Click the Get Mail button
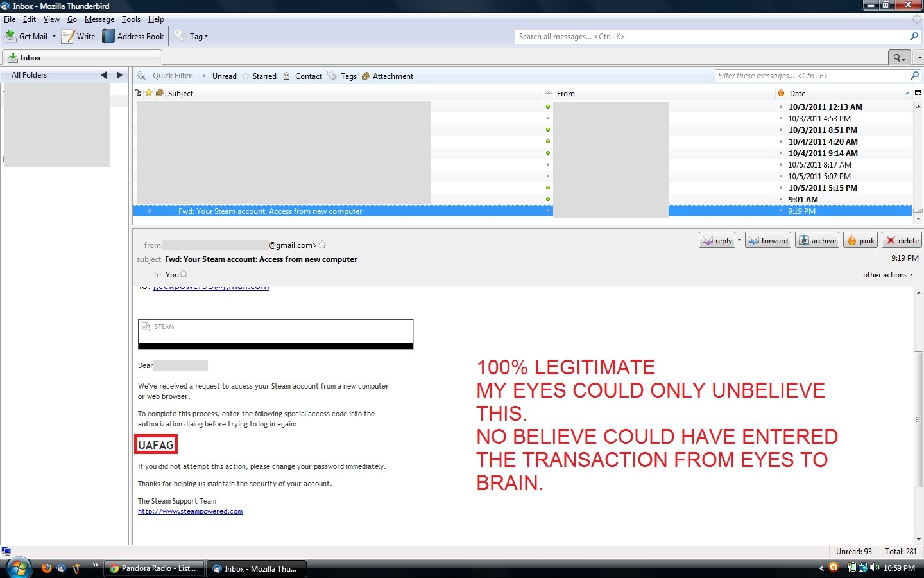 (26, 37)
